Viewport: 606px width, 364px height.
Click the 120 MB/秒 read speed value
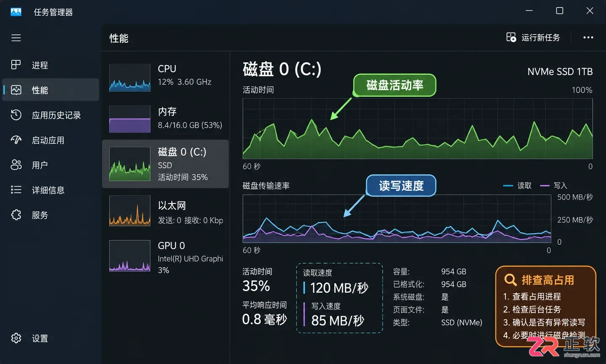[339, 288]
